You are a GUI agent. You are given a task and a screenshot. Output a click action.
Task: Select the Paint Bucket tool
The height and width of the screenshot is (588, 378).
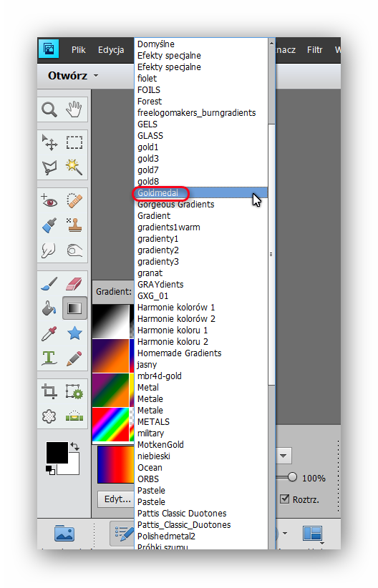click(49, 308)
